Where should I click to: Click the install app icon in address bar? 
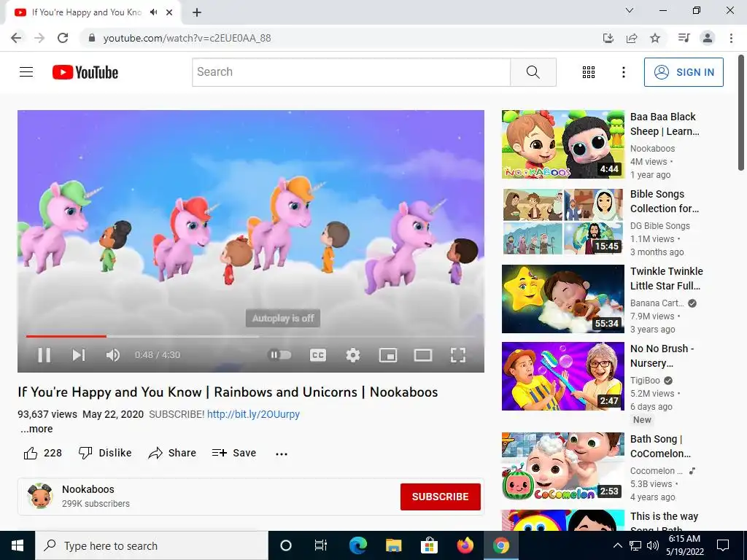point(608,38)
